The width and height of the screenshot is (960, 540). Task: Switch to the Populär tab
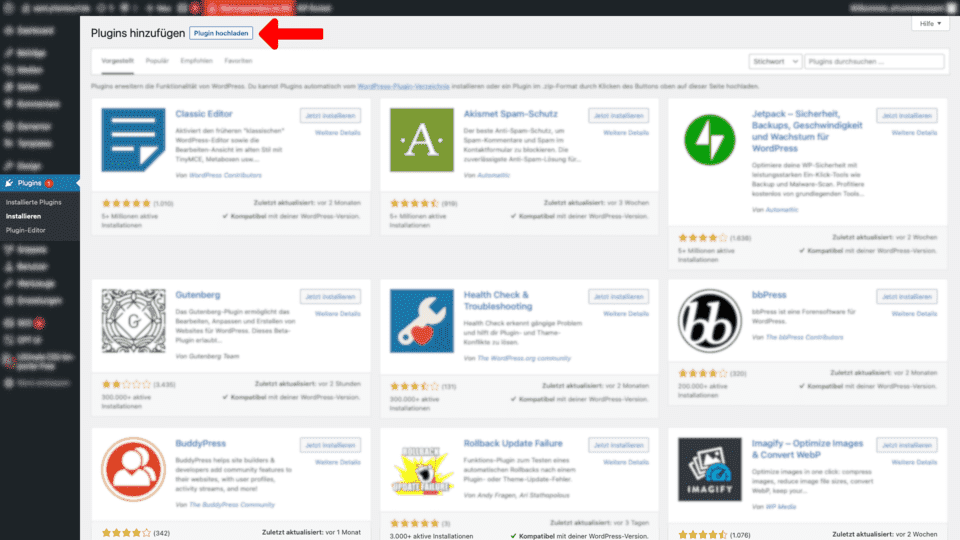point(157,61)
